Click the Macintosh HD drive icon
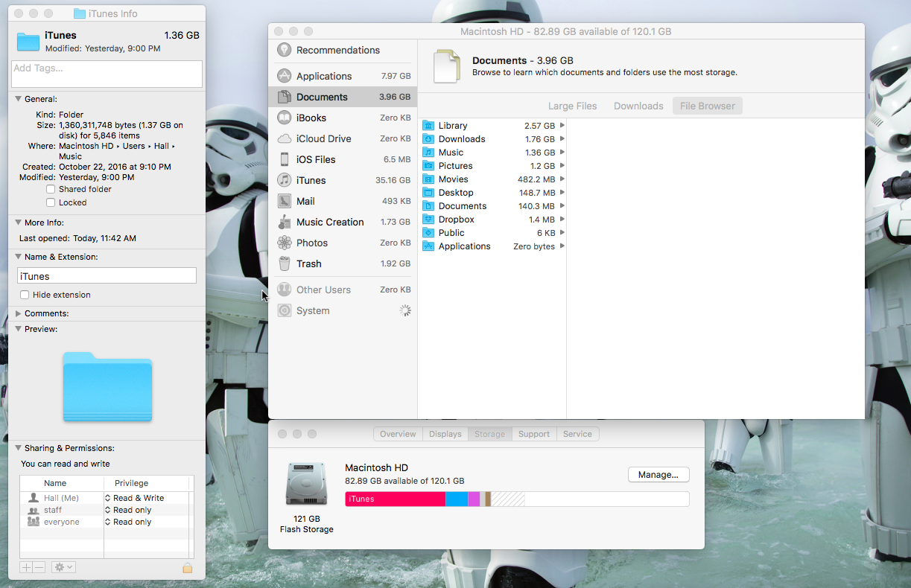The image size is (911, 588). click(x=306, y=485)
